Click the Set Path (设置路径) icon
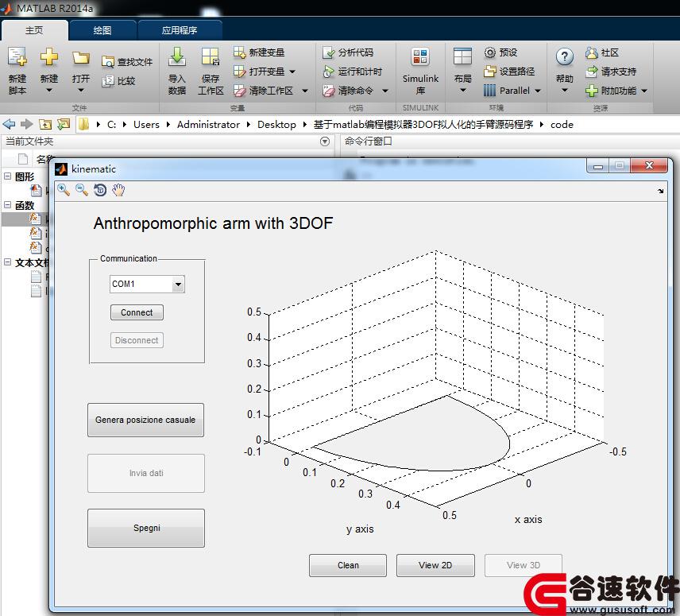Image resolution: width=680 pixels, height=616 pixels. (489, 72)
